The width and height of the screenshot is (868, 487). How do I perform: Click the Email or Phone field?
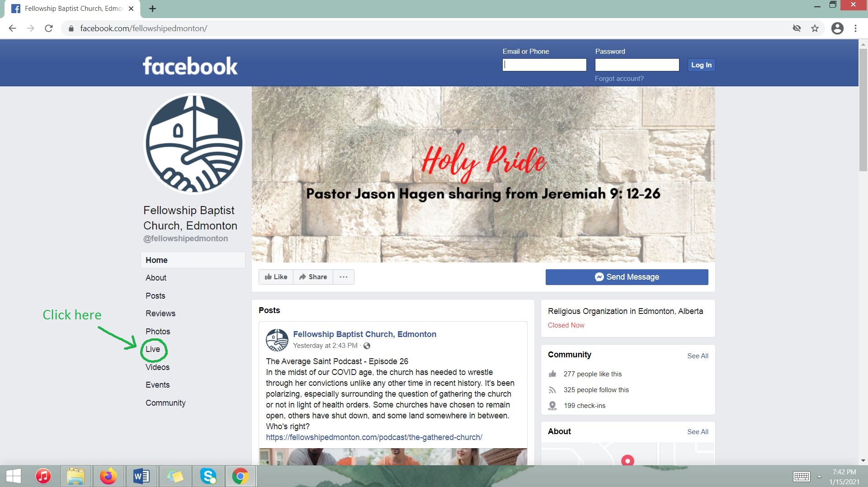click(544, 65)
